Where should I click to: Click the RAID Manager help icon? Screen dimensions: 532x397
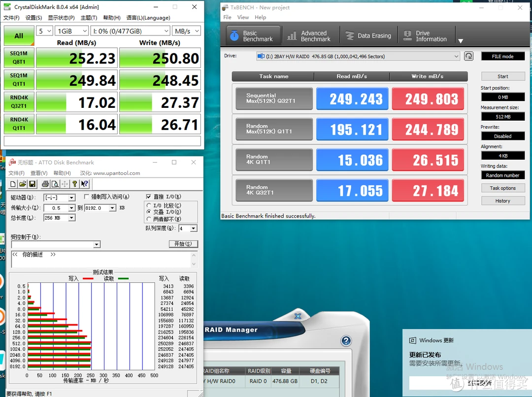(346, 341)
